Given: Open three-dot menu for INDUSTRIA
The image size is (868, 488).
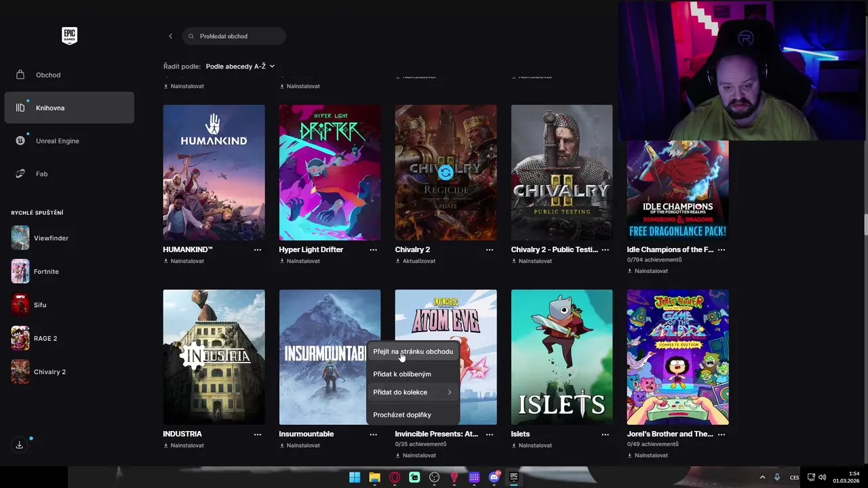Looking at the screenshot, I should 258,434.
